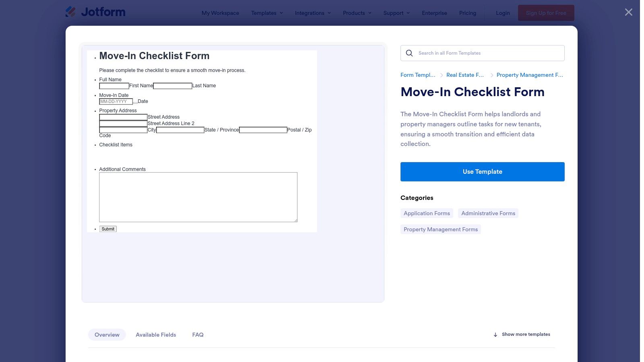Switch to the Available Fields tab

tap(156, 334)
